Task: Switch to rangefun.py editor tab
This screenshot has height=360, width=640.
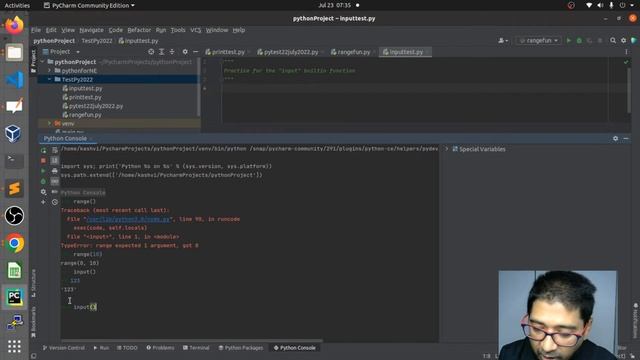Action: pos(350,52)
